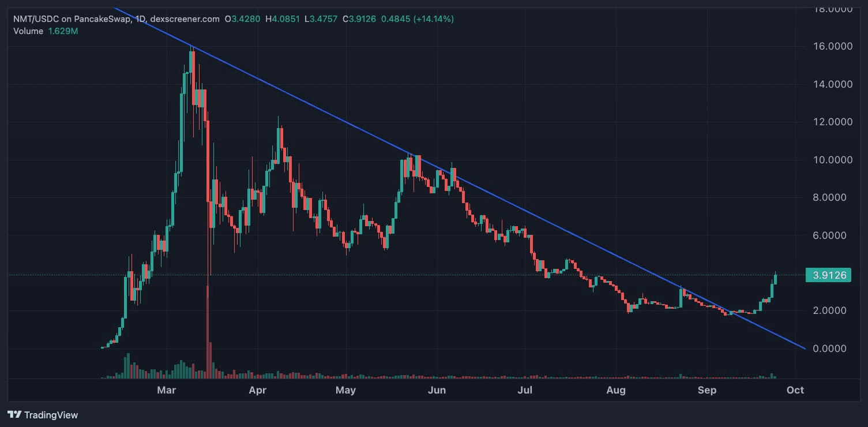Click the Mar label on time axis
This screenshot has width=868, height=427.
click(x=167, y=391)
